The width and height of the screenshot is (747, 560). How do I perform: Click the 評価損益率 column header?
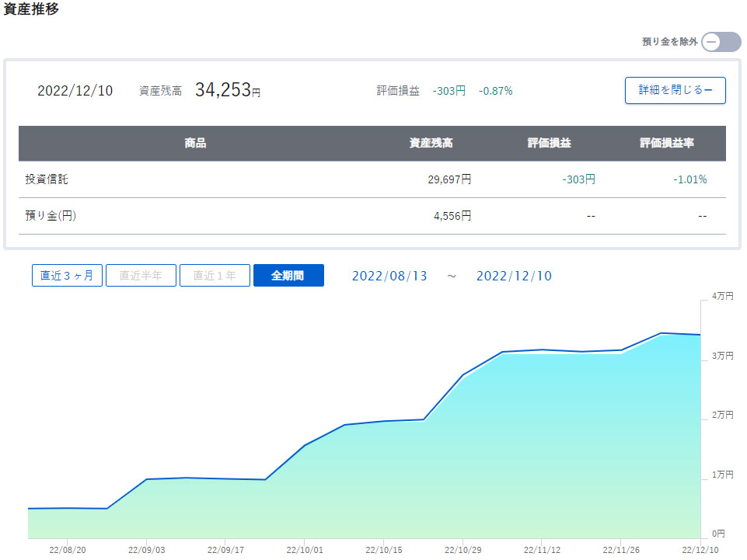point(667,144)
